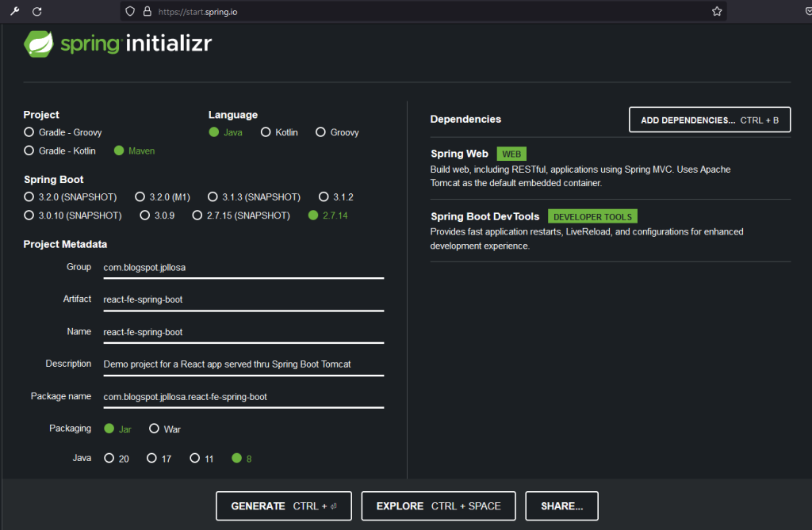Open the Explore project preview

438,505
